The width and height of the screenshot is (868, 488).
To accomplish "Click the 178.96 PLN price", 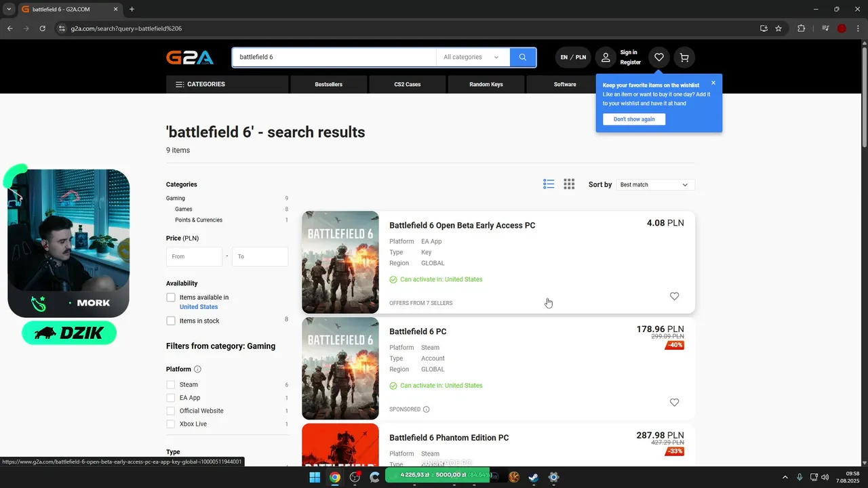I will coord(660,329).
